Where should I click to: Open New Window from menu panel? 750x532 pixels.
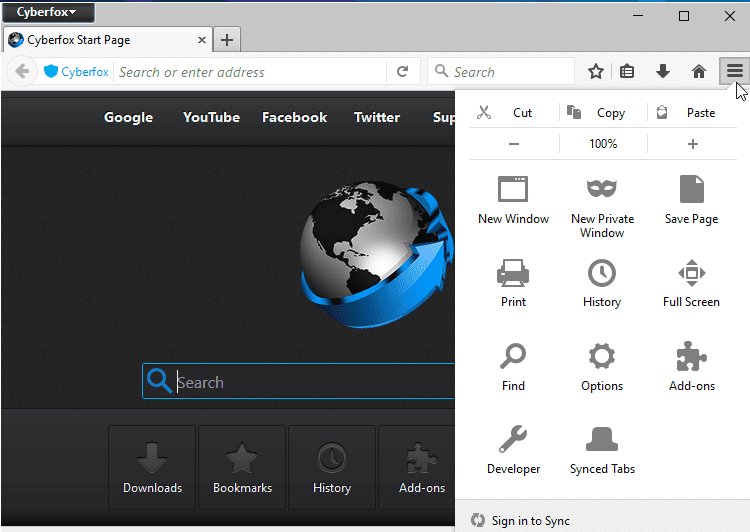[513, 200]
